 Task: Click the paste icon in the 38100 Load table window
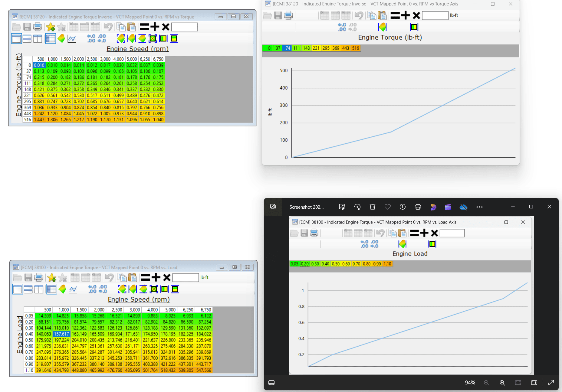pos(133,277)
